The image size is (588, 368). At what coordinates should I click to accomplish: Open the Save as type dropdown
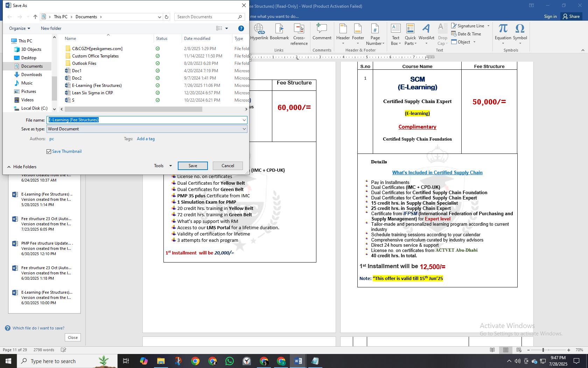[x=244, y=129]
